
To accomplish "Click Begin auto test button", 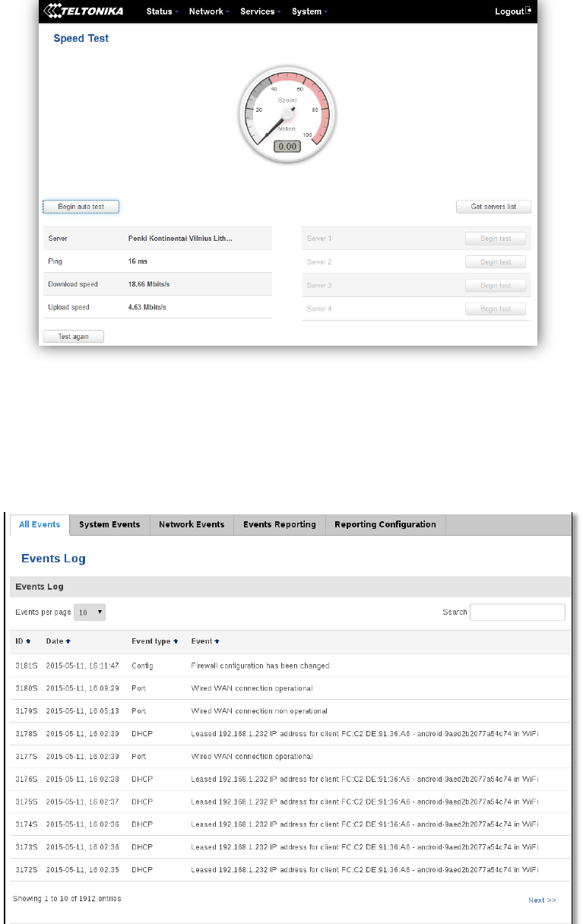I will coord(81,207).
